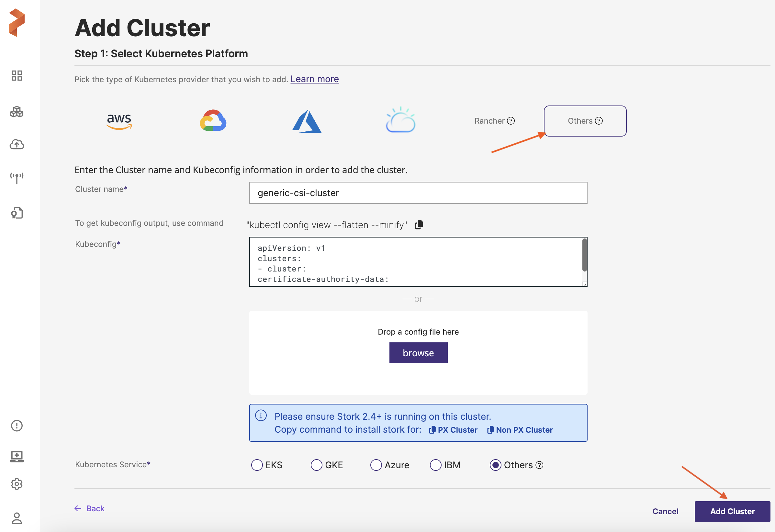775x532 pixels.
Task: Click the Cluster name input field
Action: tap(418, 193)
